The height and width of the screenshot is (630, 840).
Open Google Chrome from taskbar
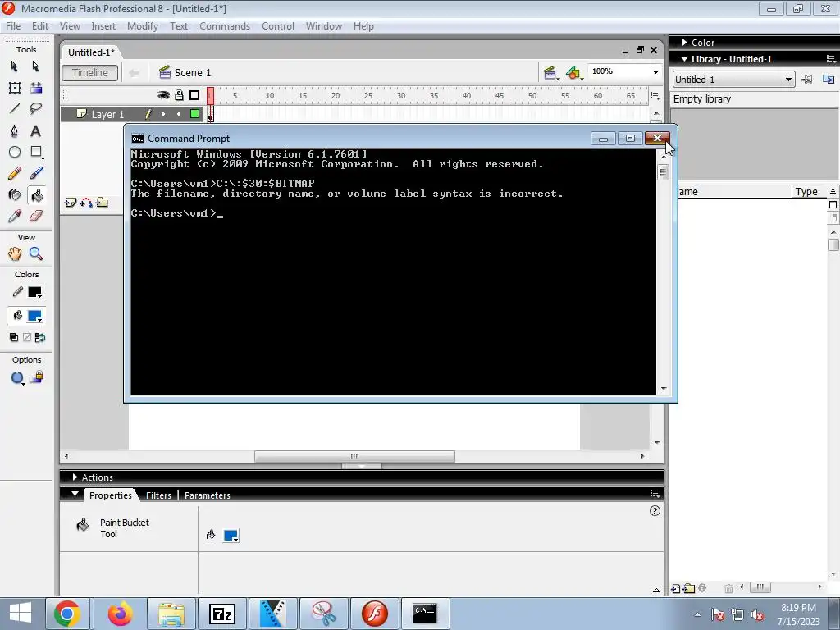coord(67,614)
